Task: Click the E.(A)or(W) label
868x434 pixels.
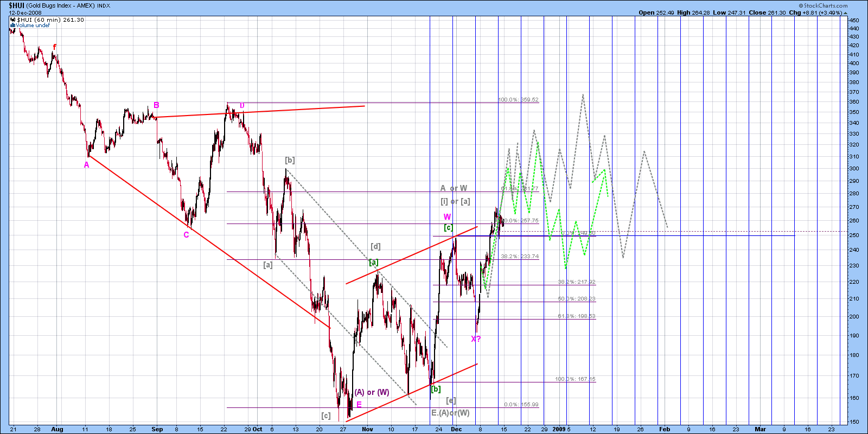Action: coord(450,413)
